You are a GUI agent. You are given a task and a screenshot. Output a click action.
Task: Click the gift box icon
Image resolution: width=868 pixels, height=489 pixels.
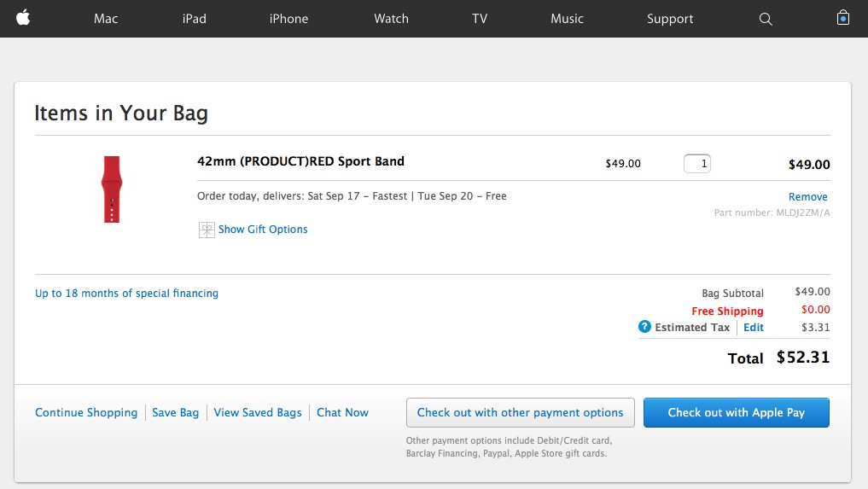(x=207, y=230)
